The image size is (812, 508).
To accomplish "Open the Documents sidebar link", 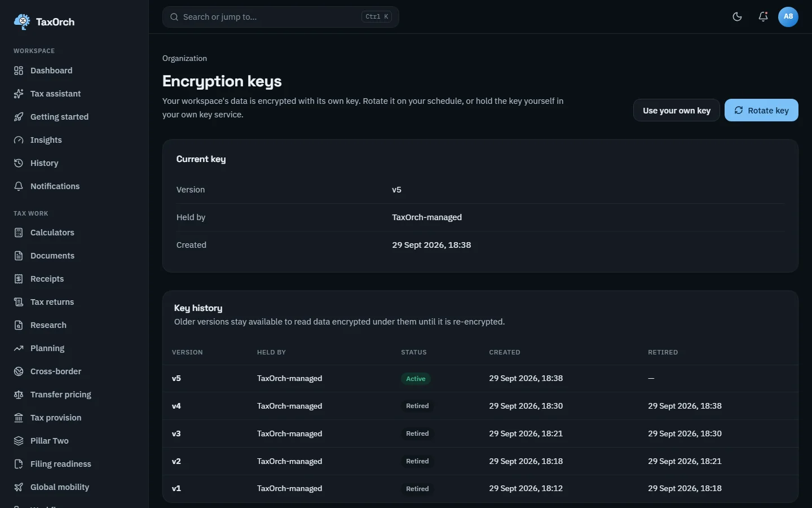I will click(74, 256).
